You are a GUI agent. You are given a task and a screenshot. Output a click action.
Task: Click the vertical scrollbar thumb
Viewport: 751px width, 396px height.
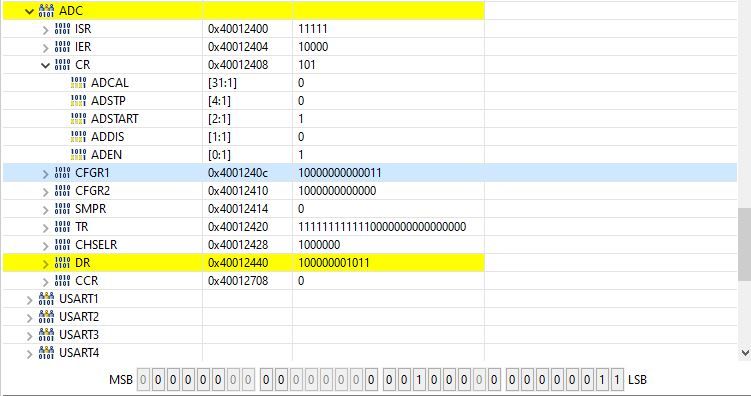744,244
